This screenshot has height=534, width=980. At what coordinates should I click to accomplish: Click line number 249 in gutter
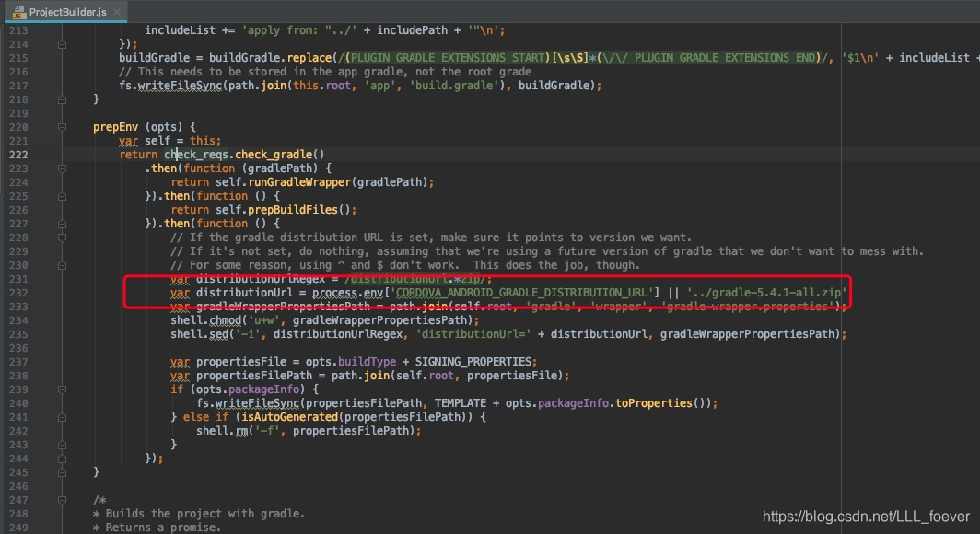pyautogui.click(x=18, y=528)
